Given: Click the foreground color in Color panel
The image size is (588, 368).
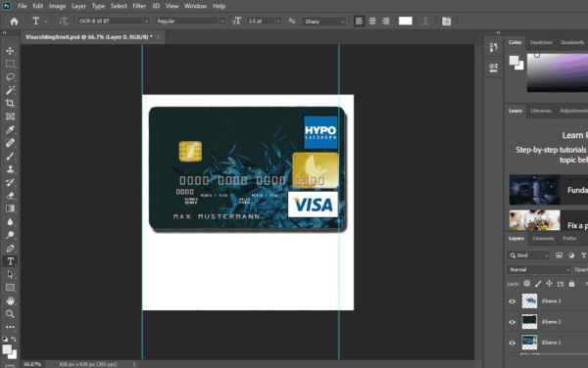Looking at the screenshot, I should (514, 61).
